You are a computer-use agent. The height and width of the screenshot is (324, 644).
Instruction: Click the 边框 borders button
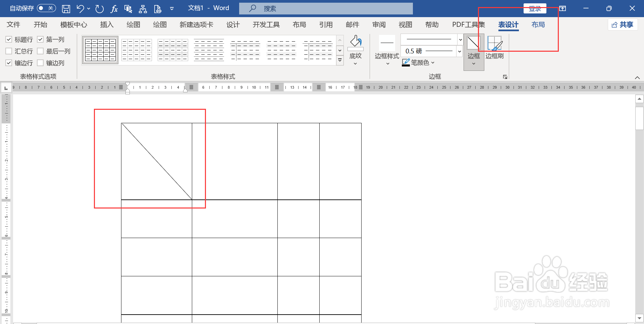coord(474,47)
